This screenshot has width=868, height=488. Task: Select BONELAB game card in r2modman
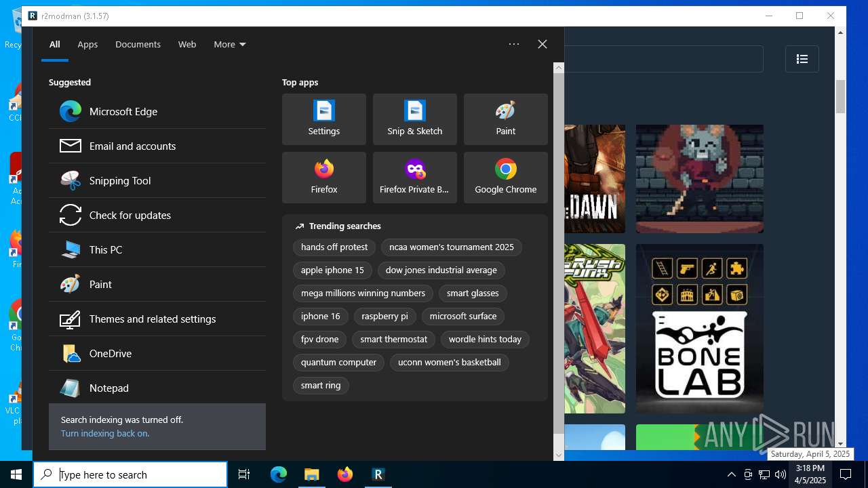tap(700, 329)
